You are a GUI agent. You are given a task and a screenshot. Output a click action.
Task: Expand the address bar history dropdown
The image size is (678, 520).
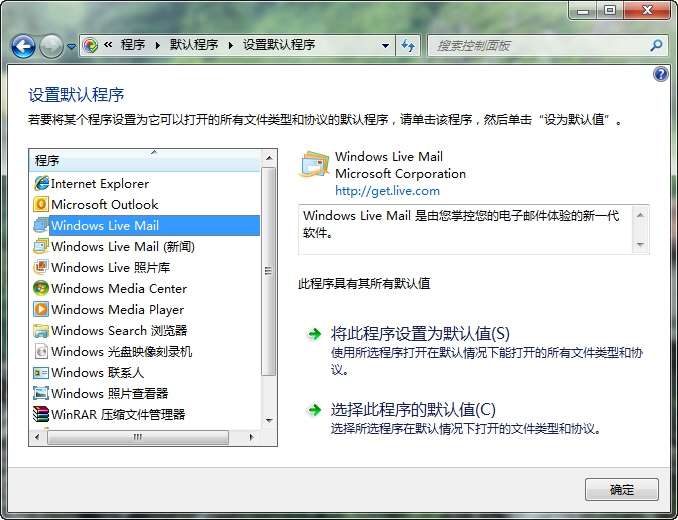tap(385, 45)
